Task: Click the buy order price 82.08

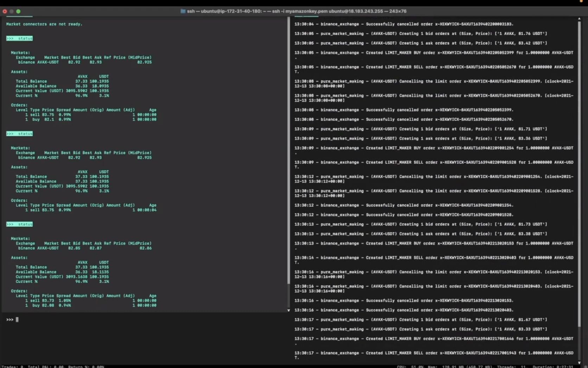Action: 48,305
